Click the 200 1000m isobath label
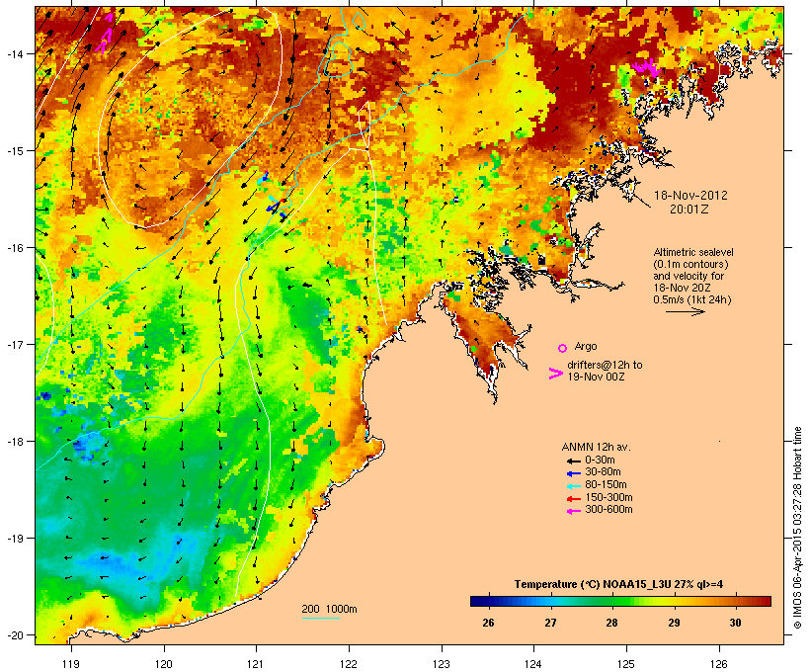Viewport: 810px width, 672px height. (x=329, y=609)
